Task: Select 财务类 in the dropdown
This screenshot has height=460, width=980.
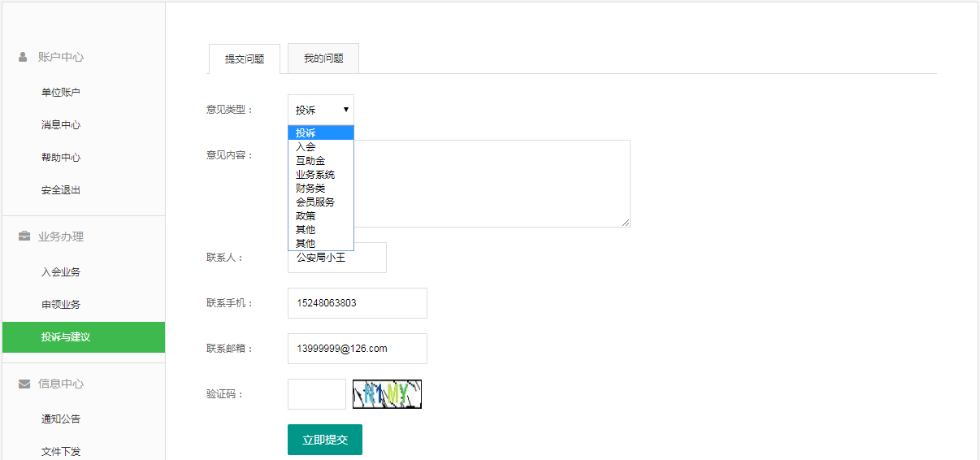Action: tap(310, 189)
